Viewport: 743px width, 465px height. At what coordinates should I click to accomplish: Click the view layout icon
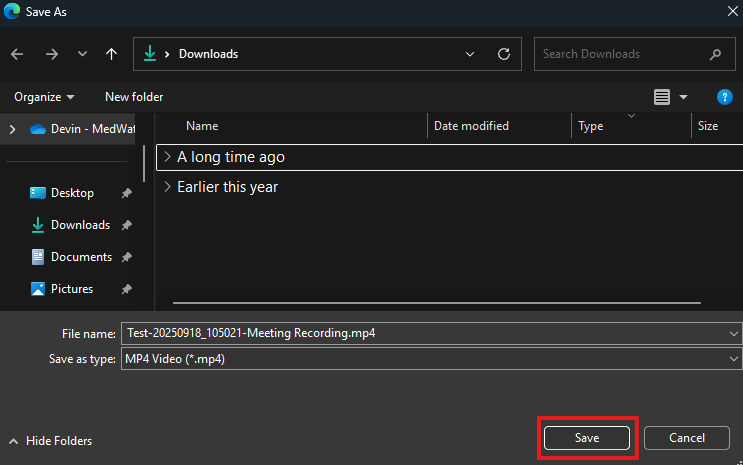click(x=661, y=97)
